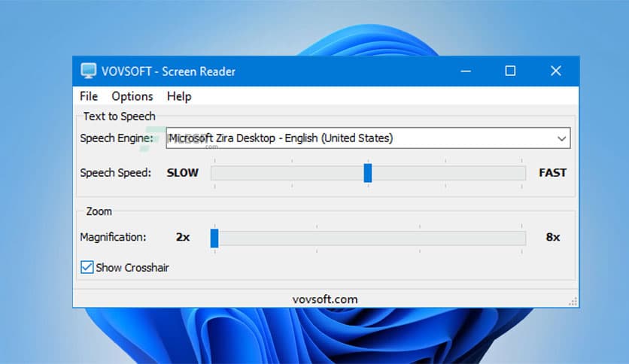This screenshot has height=364, width=629.
Task: Click the SLOW label of speech speed
Action: tap(183, 173)
